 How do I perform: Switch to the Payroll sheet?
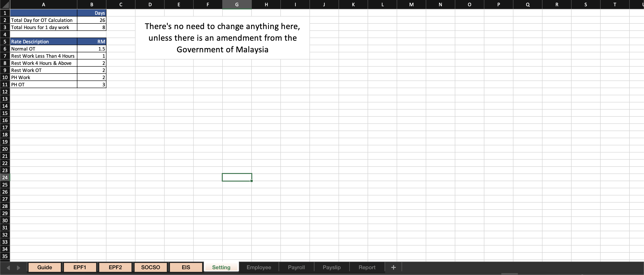296,267
